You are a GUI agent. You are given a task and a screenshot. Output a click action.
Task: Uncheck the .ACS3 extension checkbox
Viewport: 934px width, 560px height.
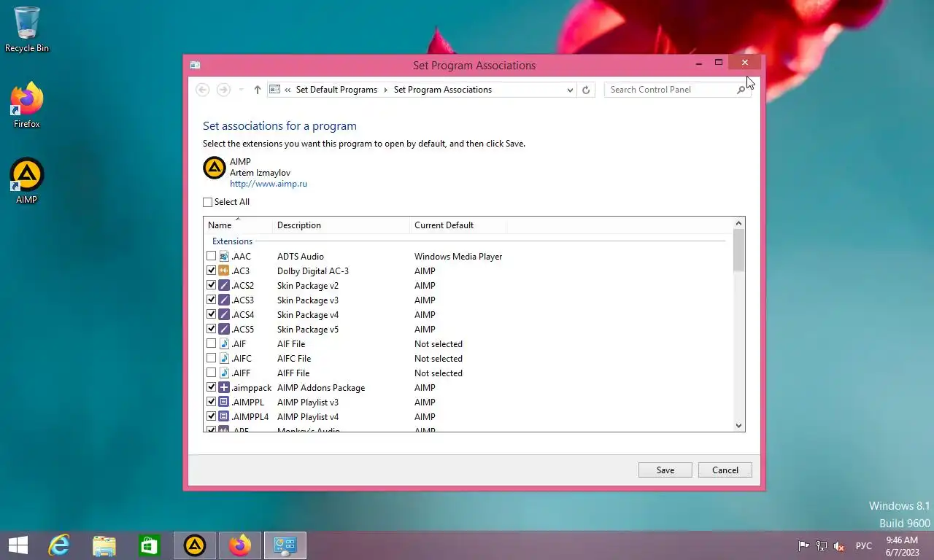coord(212,300)
